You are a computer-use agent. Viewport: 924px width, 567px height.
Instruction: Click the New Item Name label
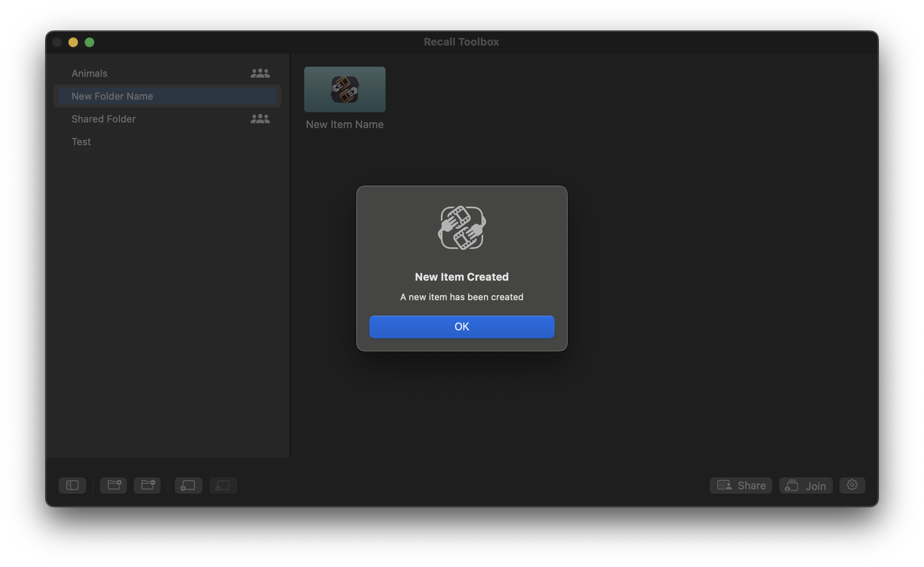[x=344, y=124]
